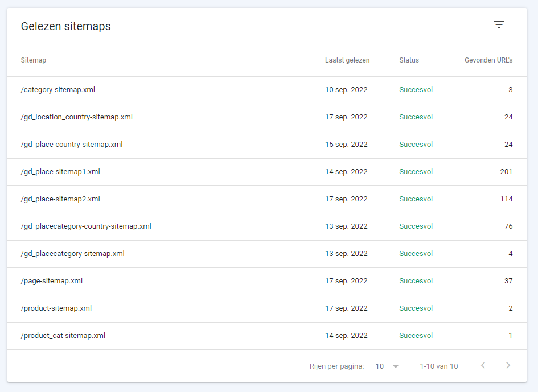Click the 10 sep. 2022 date cell
This screenshot has height=392, width=538.
pyautogui.click(x=346, y=90)
